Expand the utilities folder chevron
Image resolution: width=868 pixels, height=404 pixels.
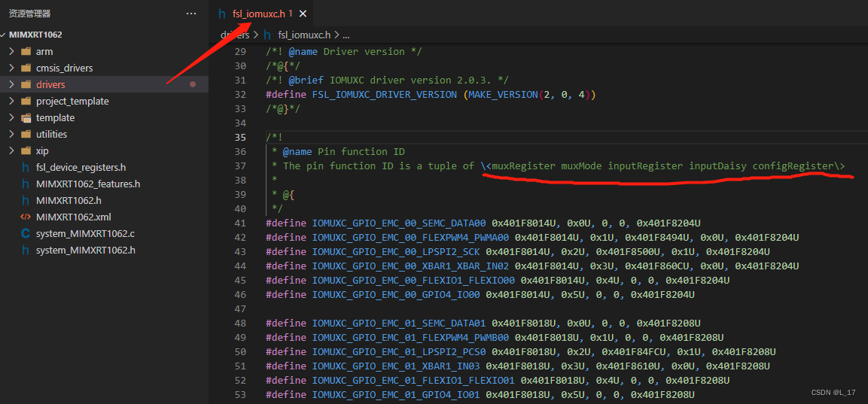click(x=11, y=135)
